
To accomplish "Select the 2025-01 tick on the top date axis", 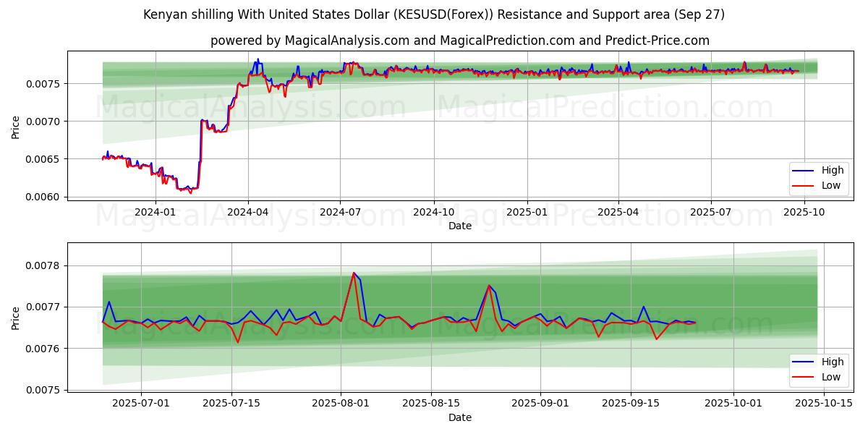I will 527,212.
